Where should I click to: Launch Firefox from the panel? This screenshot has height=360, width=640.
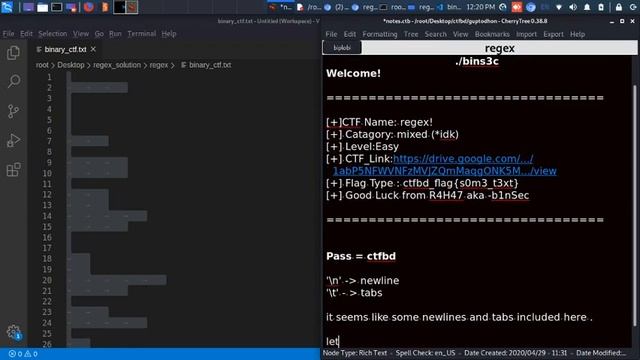tap(89, 7)
